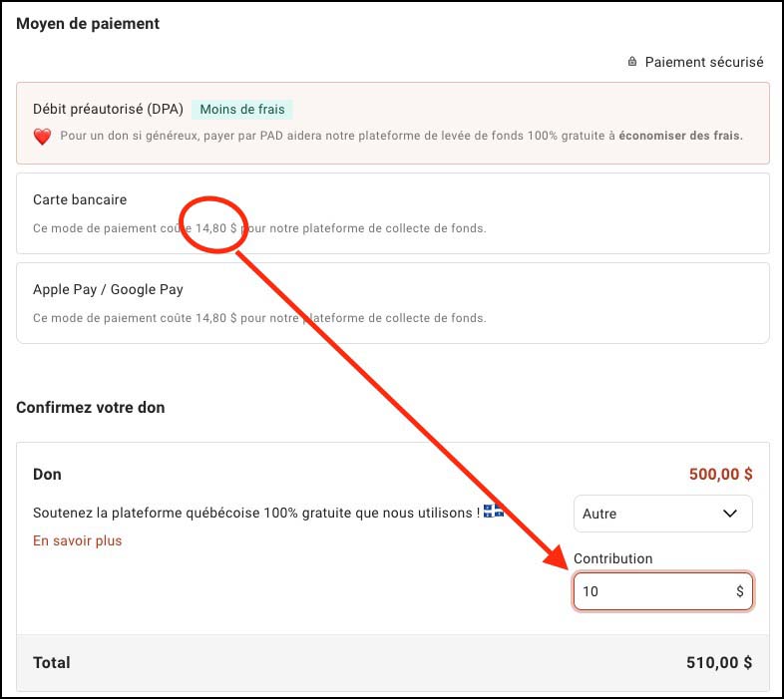Open the En savoir plus link
The width and height of the screenshot is (784, 699).
coord(78,540)
